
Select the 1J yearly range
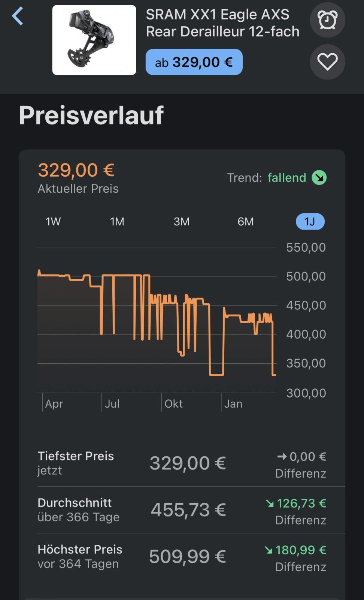pos(310,222)
